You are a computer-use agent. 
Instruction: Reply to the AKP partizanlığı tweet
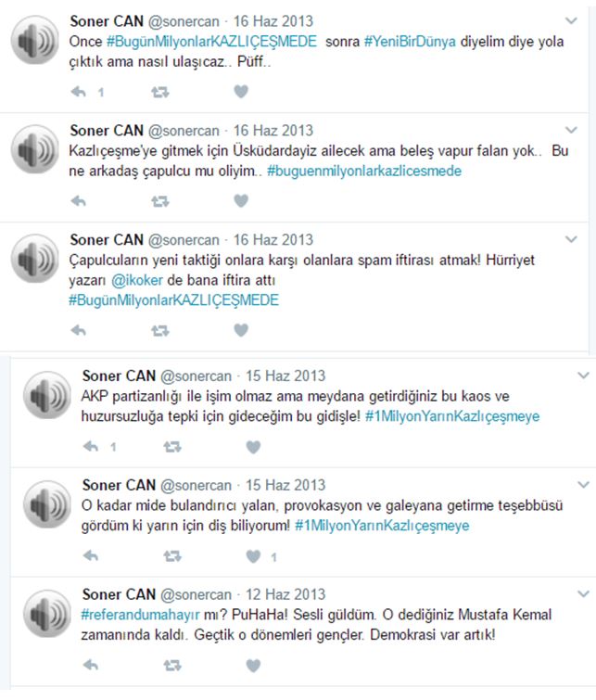tap(91, 447)
